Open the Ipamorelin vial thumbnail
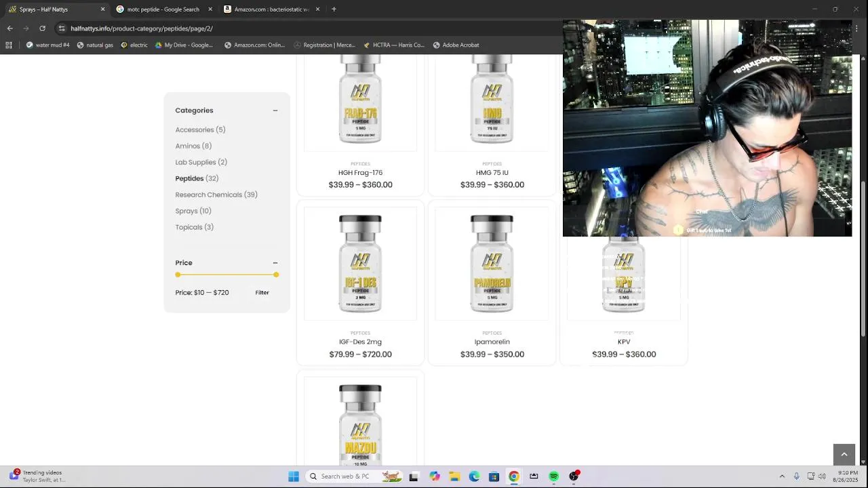Viewport: 868px width, 488px height. 492,264
